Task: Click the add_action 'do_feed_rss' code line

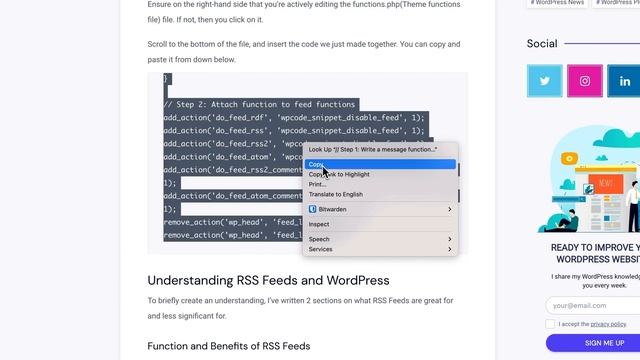Action: click(x=294, y=131)
